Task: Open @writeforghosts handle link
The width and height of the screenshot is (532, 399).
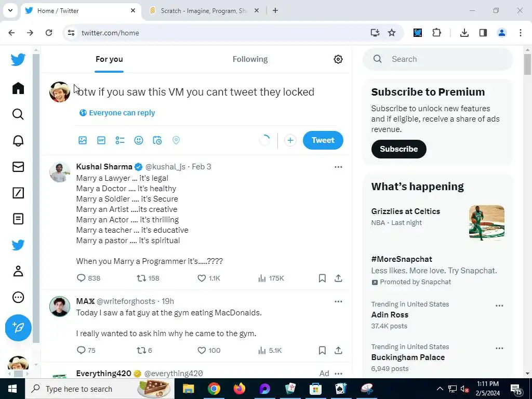Action: click(x=126, y=301)
